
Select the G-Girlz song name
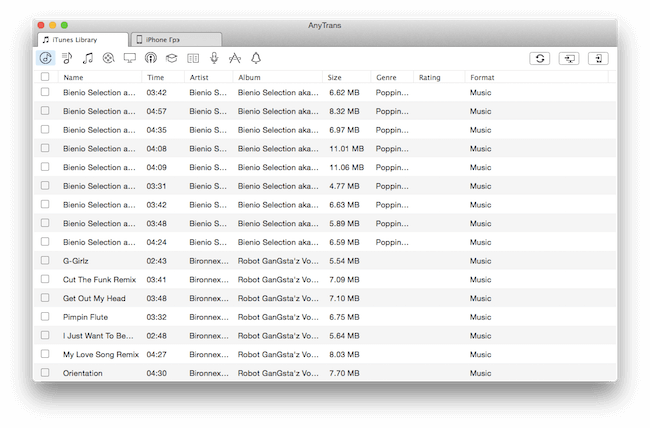tap(75, 261)
